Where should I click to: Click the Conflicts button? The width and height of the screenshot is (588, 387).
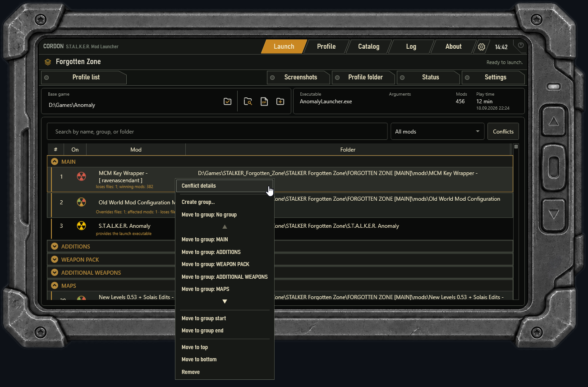click(503, 131)
